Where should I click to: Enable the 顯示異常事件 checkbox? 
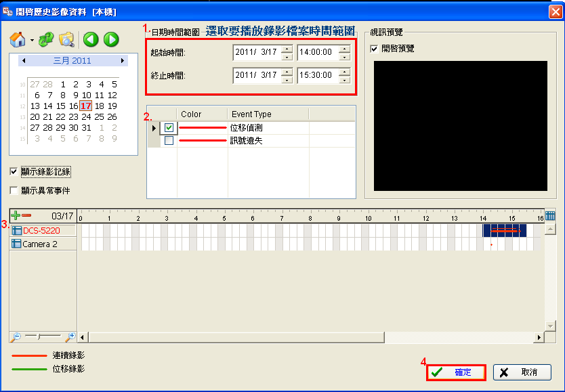tap(14, 191)
